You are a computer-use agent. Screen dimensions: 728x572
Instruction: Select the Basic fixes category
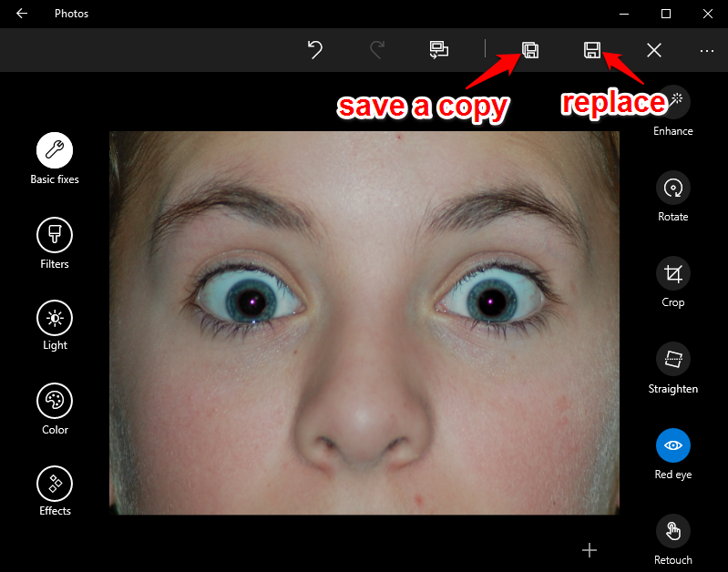(55, 150)
